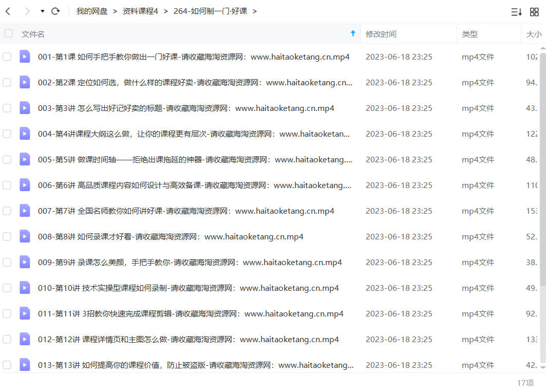The width and height of the screenshot is (546, 392).
Task: Check the box for file 010-第10讲
Action: pyautogui.click(x=7, y=288)
